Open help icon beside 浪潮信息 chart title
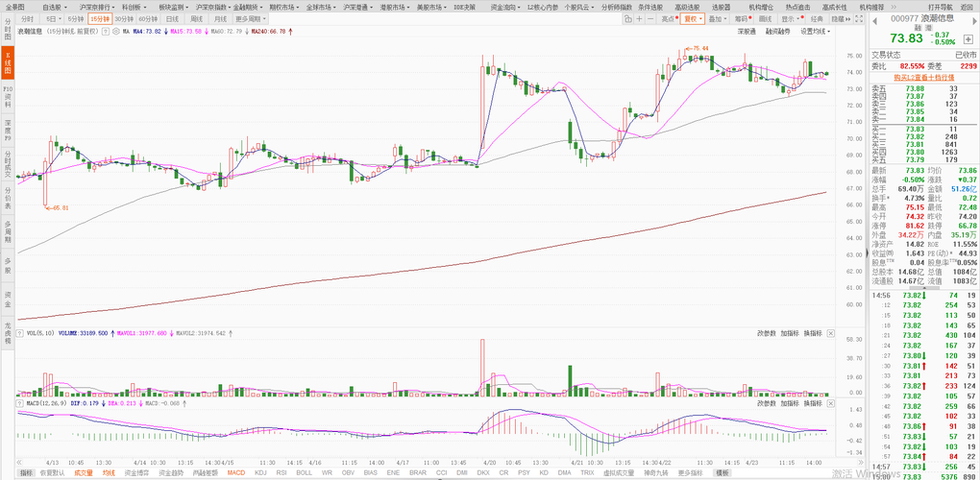Viewport: 980px width, 480px height. (105, 31)
